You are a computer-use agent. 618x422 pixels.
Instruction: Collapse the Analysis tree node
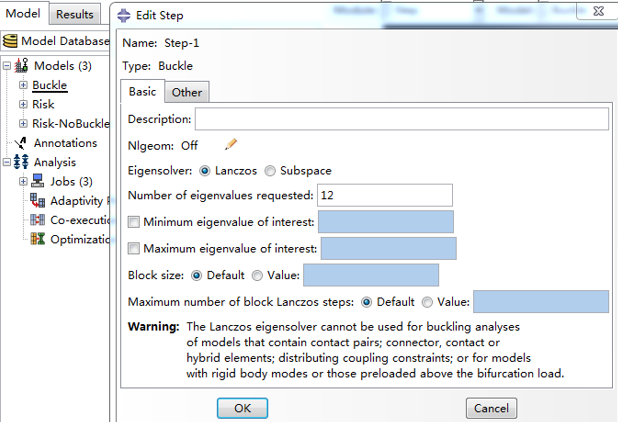coord(6,162)
